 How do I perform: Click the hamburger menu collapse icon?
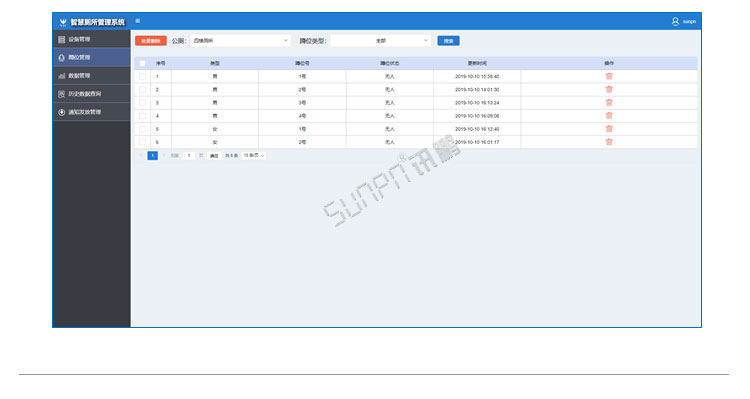(138, 21)
